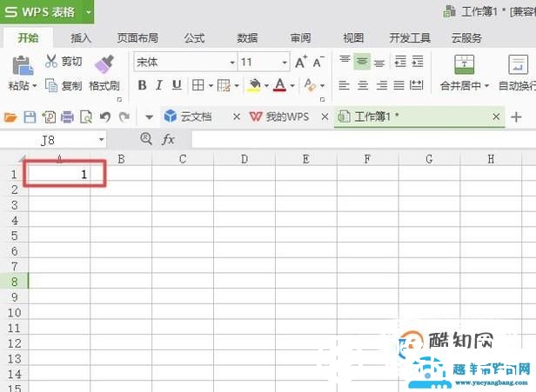Click the print preview icon
The height and width of the screenshot is (392, 536).
click(86, 117)
